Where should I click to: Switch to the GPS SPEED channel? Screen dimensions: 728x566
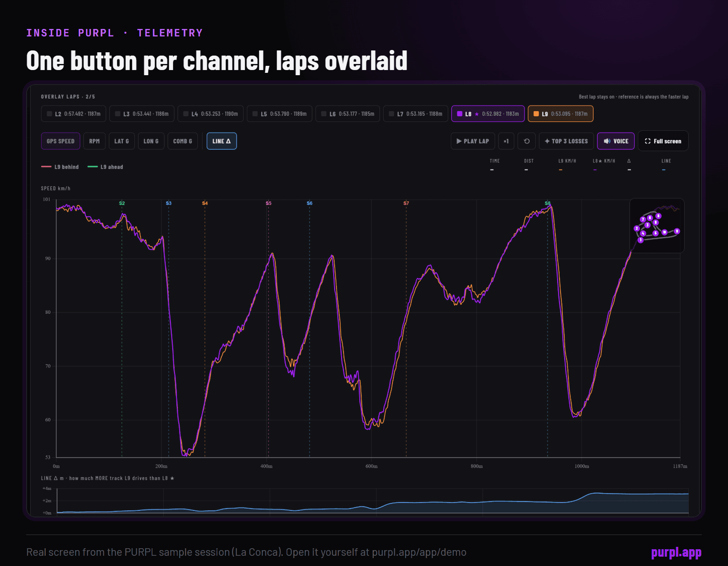(61, 141)
